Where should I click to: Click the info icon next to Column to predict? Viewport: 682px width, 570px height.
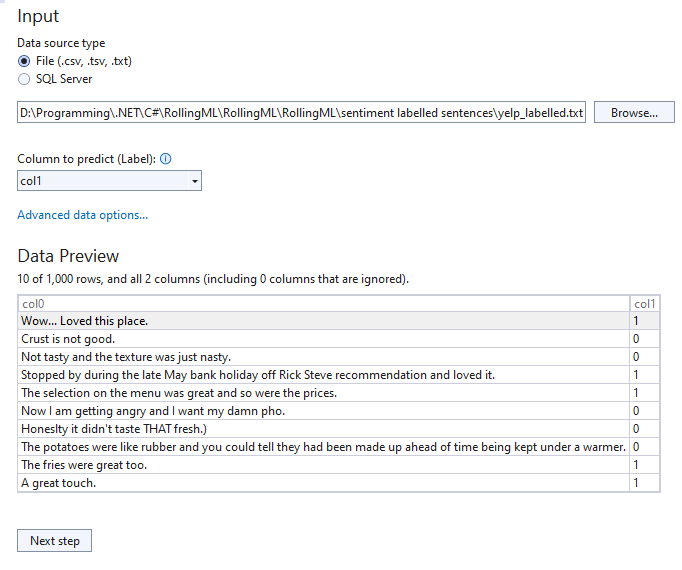click(166, 159)
